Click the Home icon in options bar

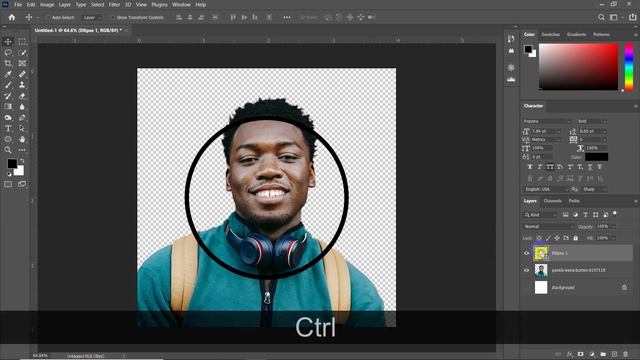click(11, 17)
